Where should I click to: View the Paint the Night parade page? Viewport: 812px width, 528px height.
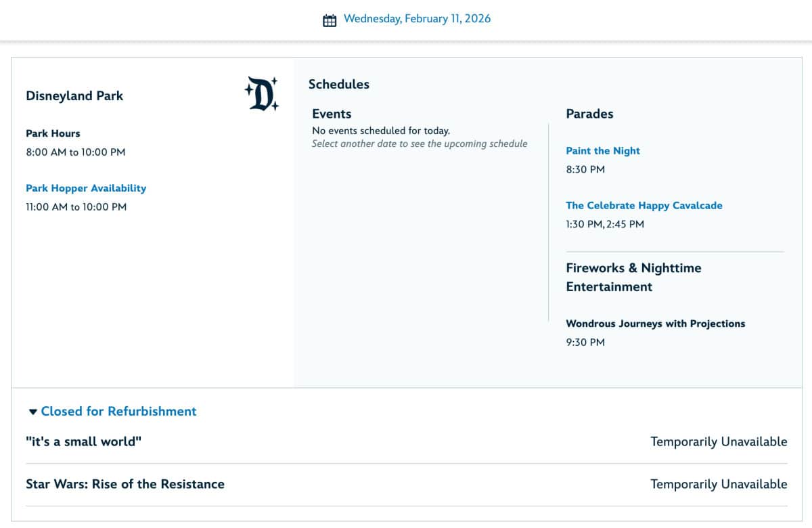pyautogui.click(x=602, y=150)
